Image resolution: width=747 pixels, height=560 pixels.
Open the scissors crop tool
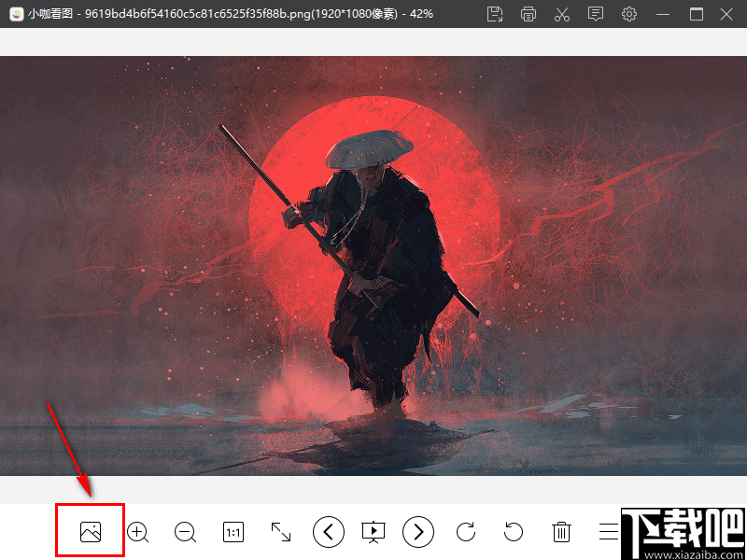coord(562,14)
